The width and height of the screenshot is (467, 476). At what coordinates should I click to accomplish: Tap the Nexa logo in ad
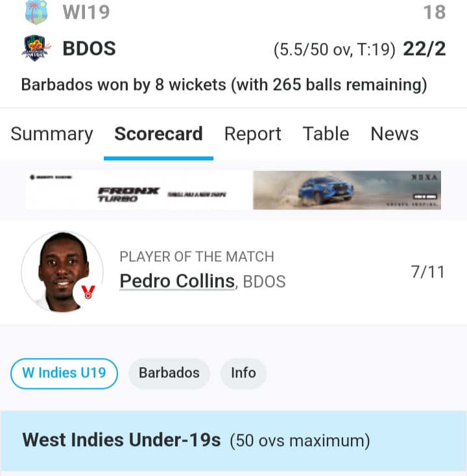pos(426,176)
